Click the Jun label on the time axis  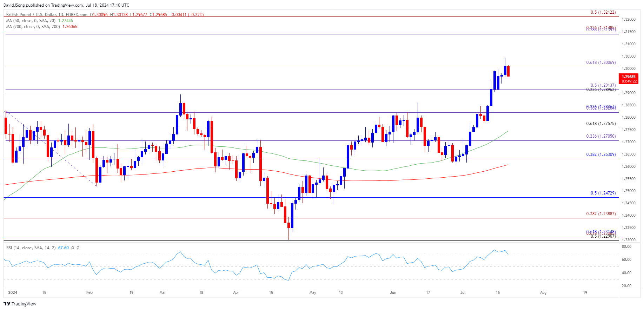(393, 292)
